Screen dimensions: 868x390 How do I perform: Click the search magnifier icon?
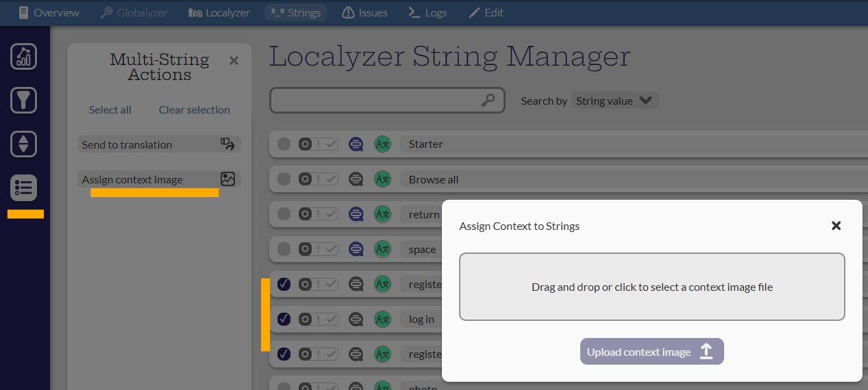coord(488,101)
